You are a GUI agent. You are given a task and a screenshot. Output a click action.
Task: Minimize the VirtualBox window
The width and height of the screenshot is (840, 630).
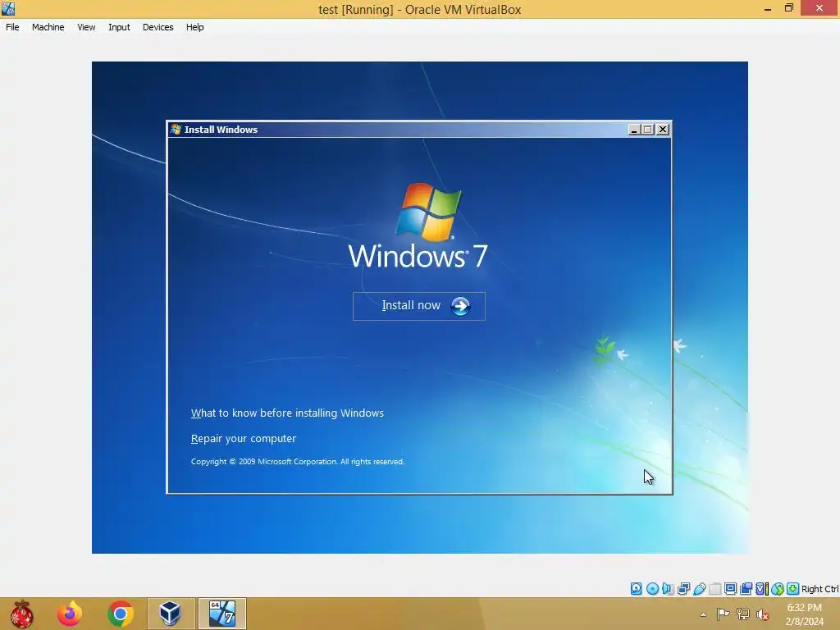[x=767, y=8]
